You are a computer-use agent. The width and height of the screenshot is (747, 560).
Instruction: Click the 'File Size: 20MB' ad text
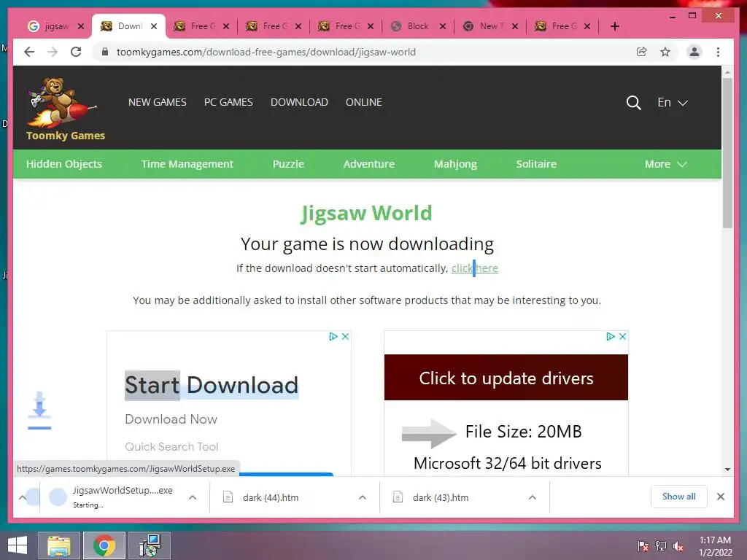click(523, 432)
